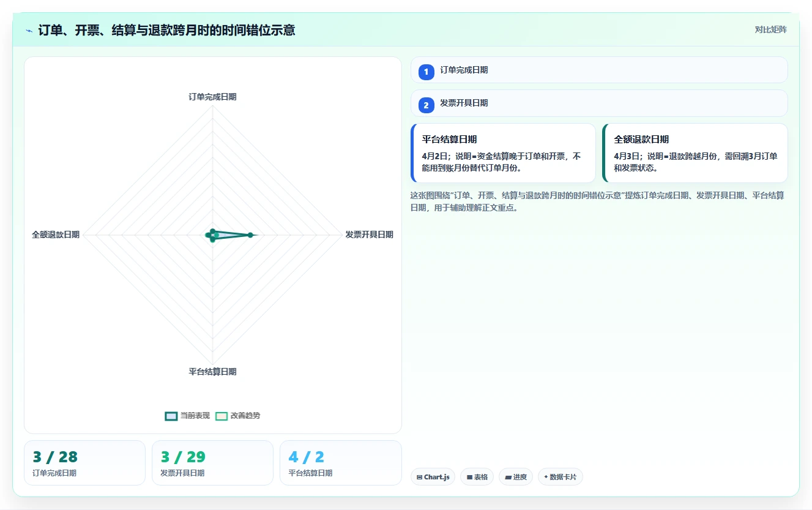
Task: Open the 全额退款日期 info card
Action: pyautogui.click(x=695, y=153)
